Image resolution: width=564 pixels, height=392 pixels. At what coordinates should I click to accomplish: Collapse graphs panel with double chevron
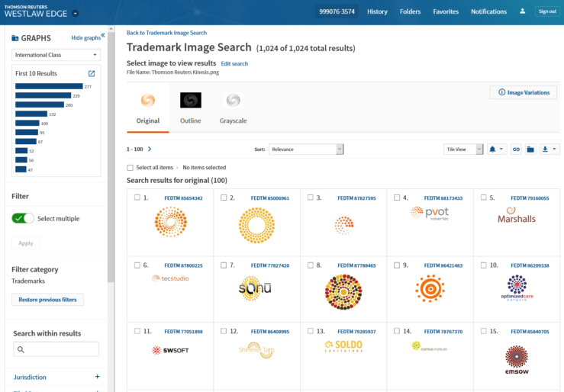click(x=103, y=35)
